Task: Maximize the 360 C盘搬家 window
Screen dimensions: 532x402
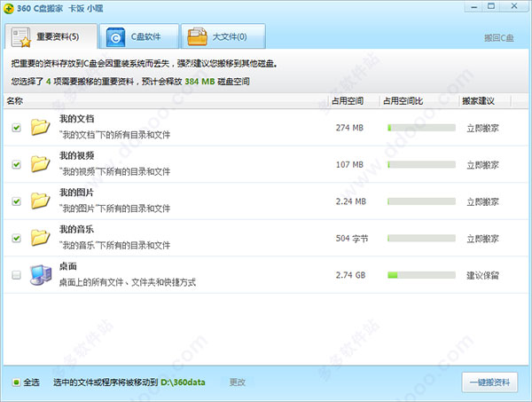Action: [x=491, y=6]
